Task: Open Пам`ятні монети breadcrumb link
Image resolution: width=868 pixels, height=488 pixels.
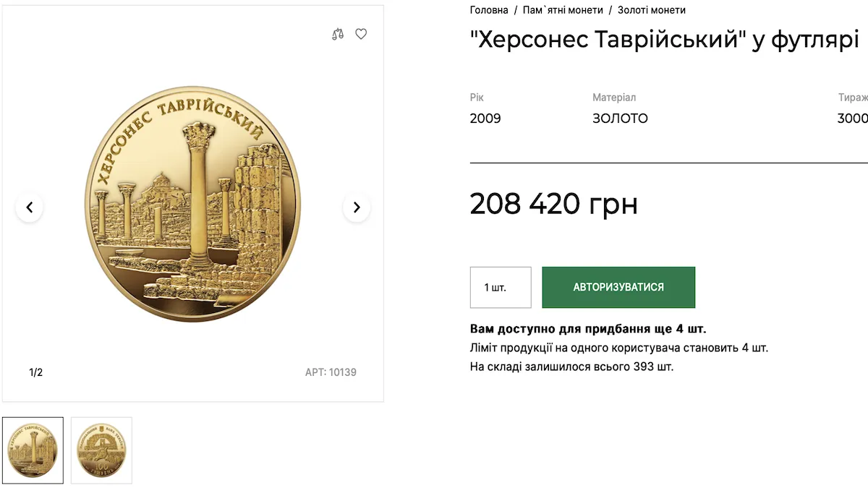Action: point(563,10)
